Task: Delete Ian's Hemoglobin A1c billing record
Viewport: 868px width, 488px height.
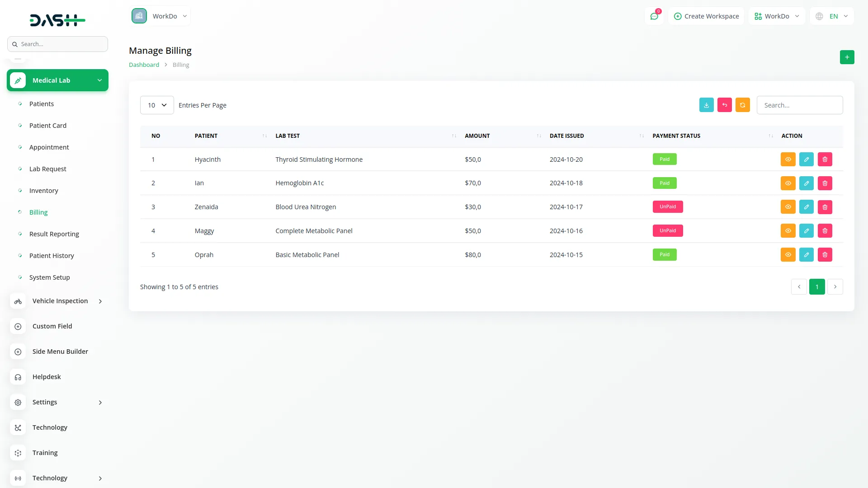Action: 825,183
